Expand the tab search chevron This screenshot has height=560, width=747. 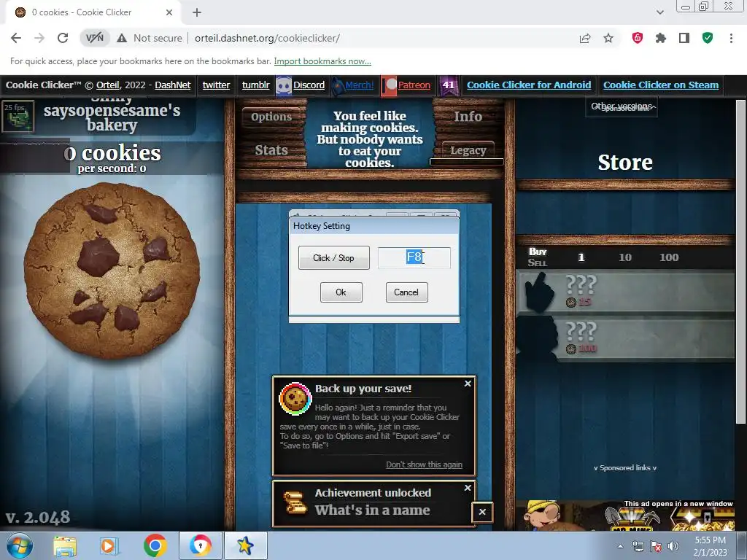659,12
